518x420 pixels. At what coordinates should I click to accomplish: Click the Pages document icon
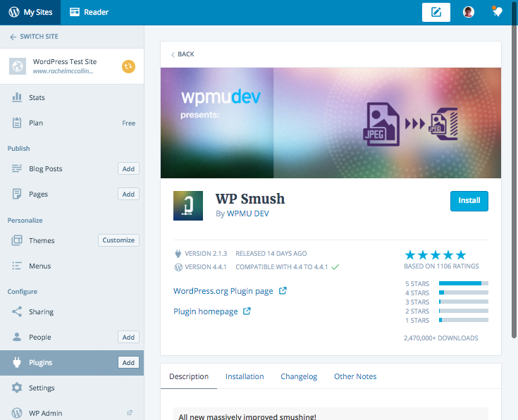[17, 194]
